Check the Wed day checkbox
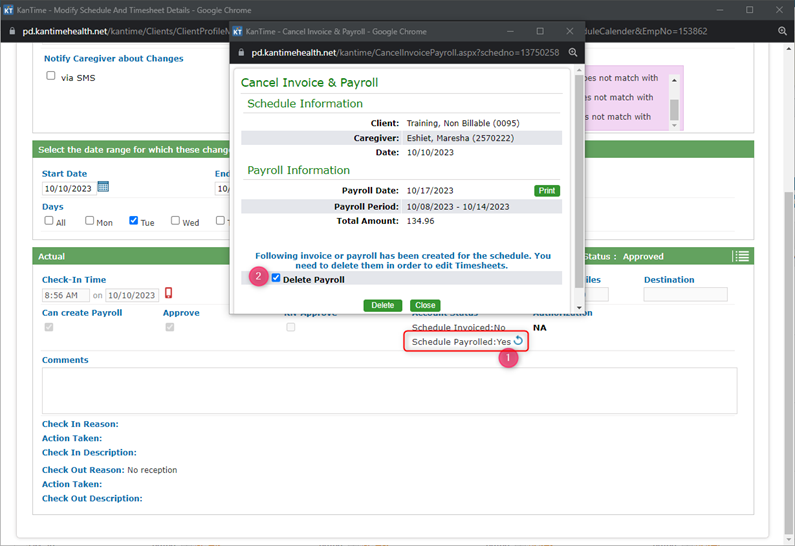The height and width of the screenshot is (546, 795). 176,221
